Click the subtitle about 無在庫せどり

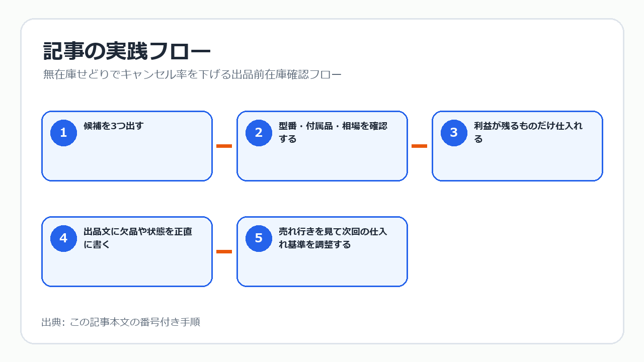pos(192,75)
